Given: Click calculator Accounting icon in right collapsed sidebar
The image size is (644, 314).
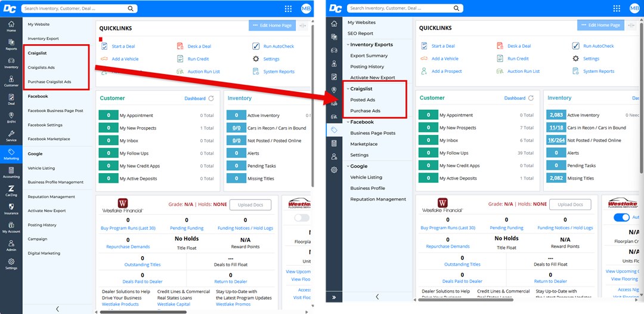Looking at the screenshot, I should tap(334, 143).
